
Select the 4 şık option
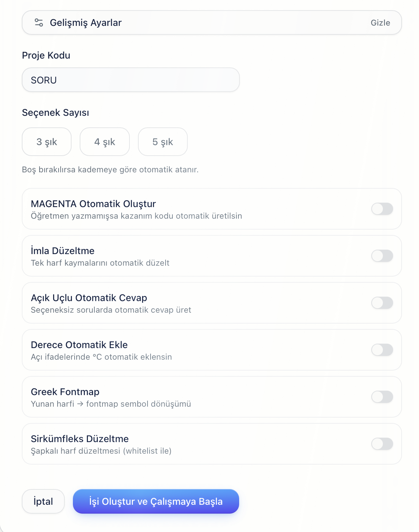(105, 142)
